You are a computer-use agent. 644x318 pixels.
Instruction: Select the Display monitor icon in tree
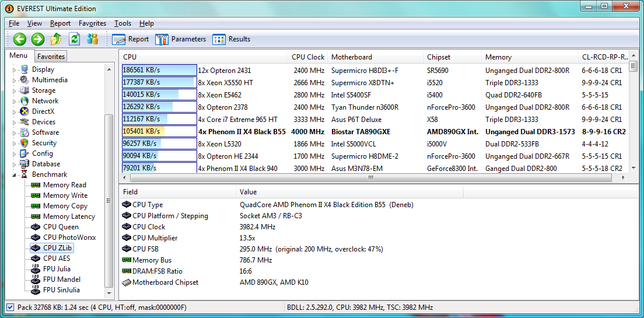point(24,69)
